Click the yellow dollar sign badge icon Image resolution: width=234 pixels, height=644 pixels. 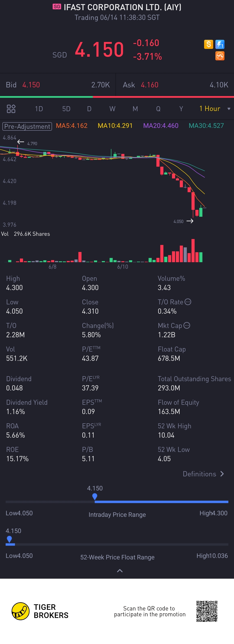(x=208, y=45)
